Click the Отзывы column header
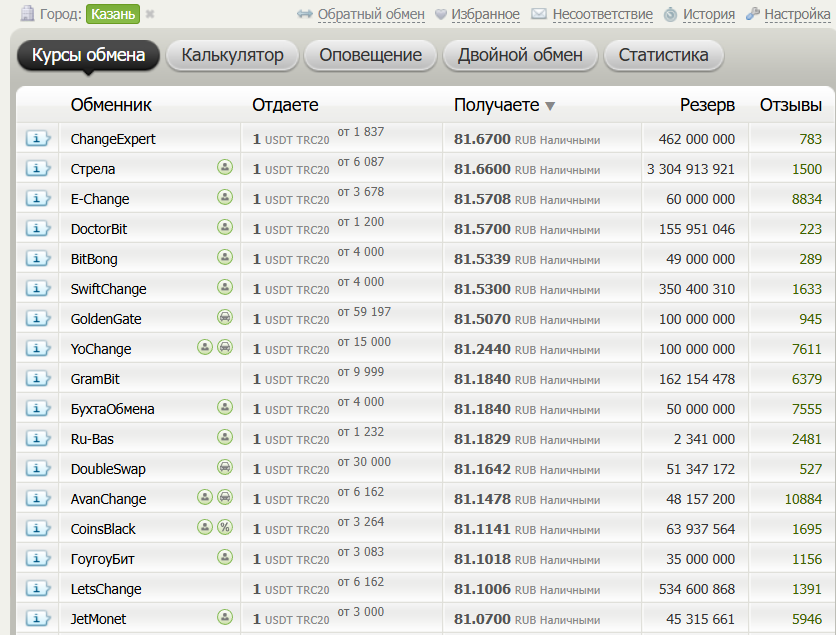 tap(791, 105)
